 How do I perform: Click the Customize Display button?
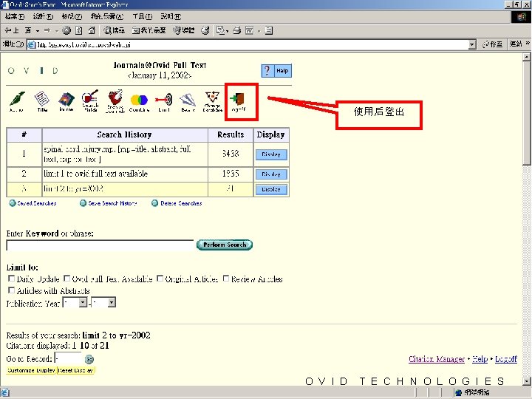(31, 370)
